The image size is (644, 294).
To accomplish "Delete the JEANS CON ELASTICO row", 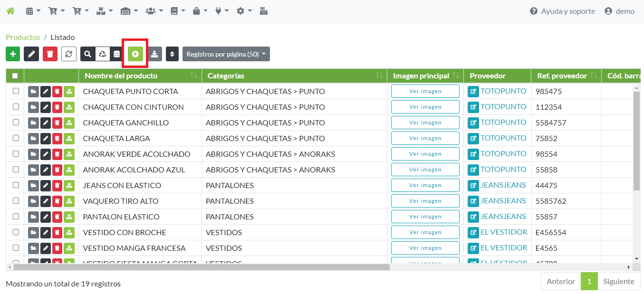I will coord(57,186).
